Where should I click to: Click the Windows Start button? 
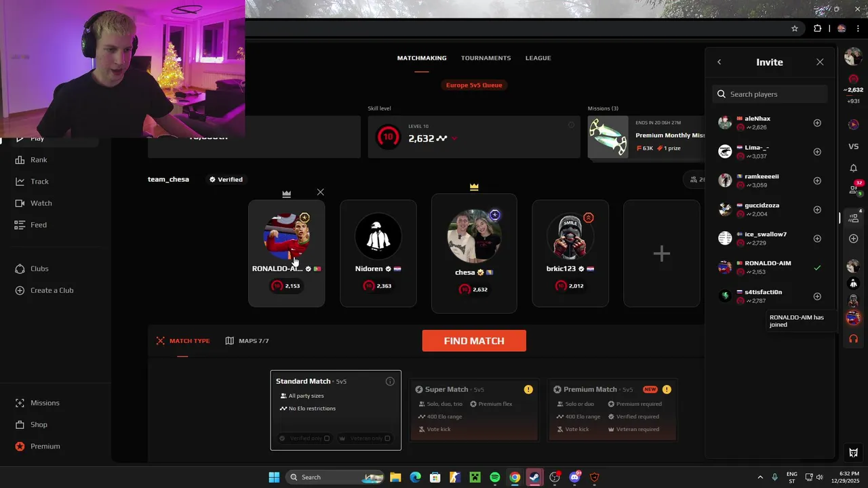(274, 477)
